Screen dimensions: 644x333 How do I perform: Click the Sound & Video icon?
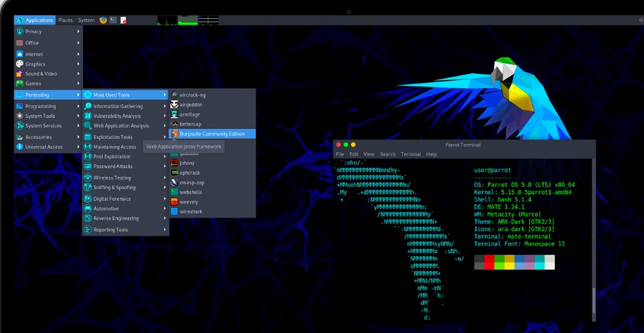[x=20, y=74]
